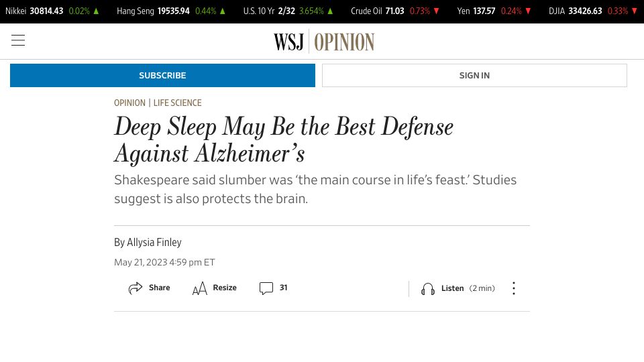The image size is (644, 362).
Task: Click the U.S. 10 Yr 3.654% yield
Action: point(311,11)
